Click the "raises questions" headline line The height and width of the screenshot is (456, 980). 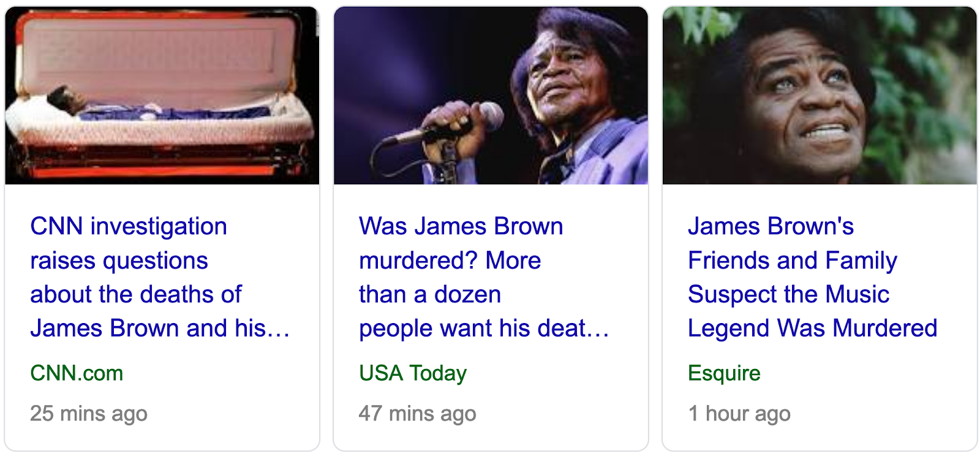click(119, 261)
